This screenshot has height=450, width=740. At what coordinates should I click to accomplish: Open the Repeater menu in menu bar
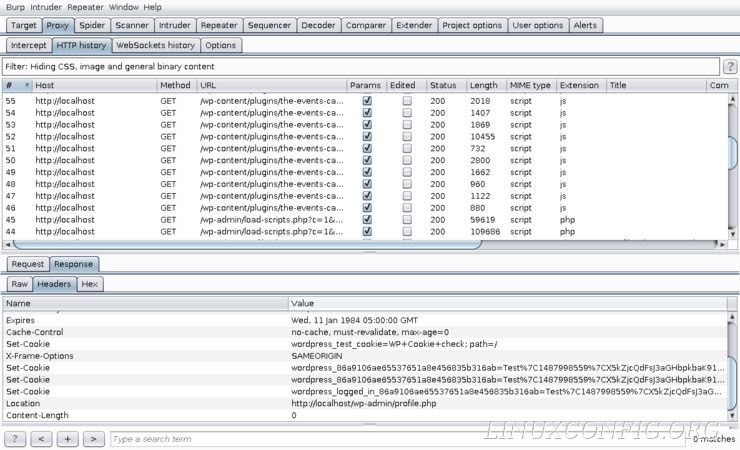click(86, 8)
